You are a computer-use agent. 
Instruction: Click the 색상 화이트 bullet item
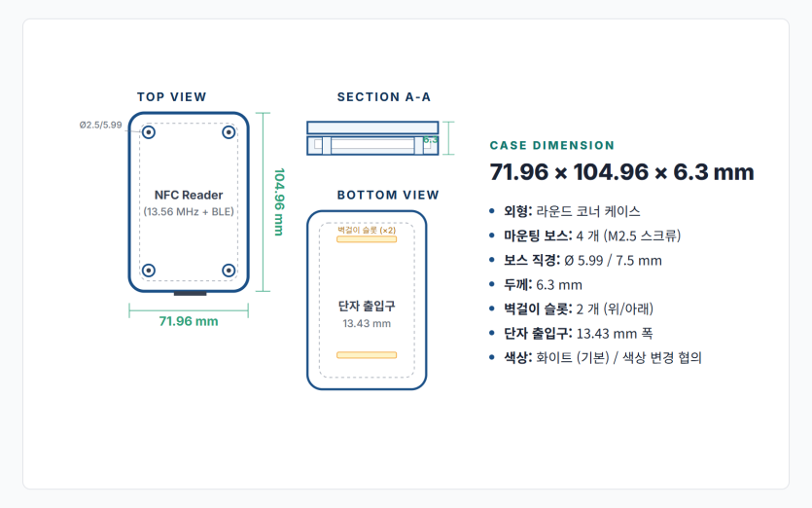(x=603, y=358)
